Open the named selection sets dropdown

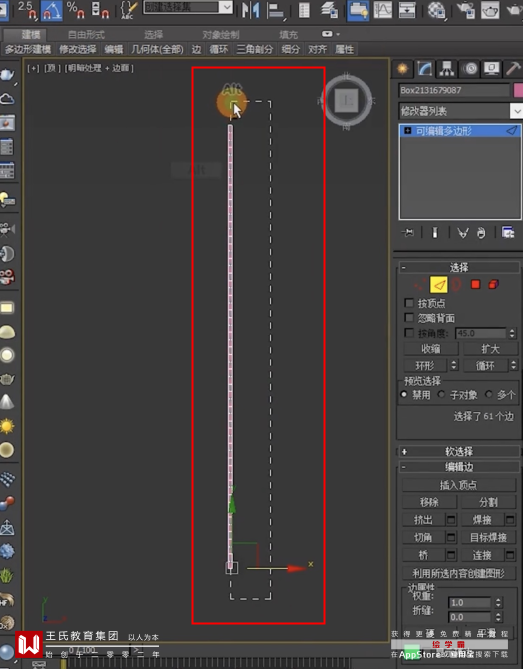click(x=226, y=7)
